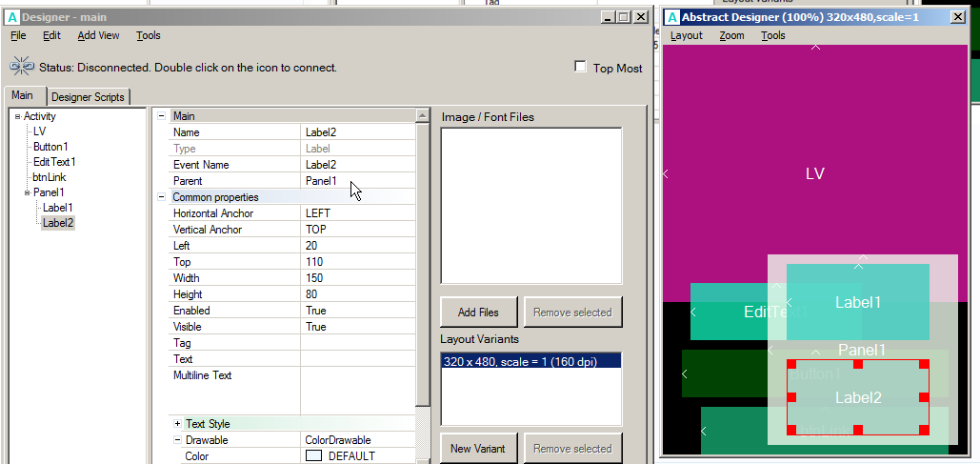Screen dimensions: 980x464
Task: Click the DEFAULT color swatch
Action: point(313,456)
